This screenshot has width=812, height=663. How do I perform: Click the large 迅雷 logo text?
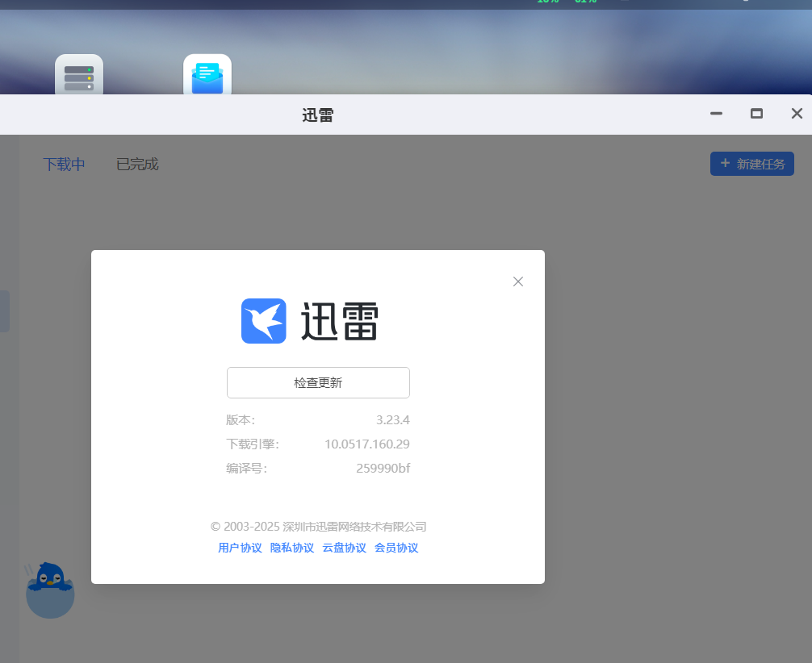click(340, 321)
